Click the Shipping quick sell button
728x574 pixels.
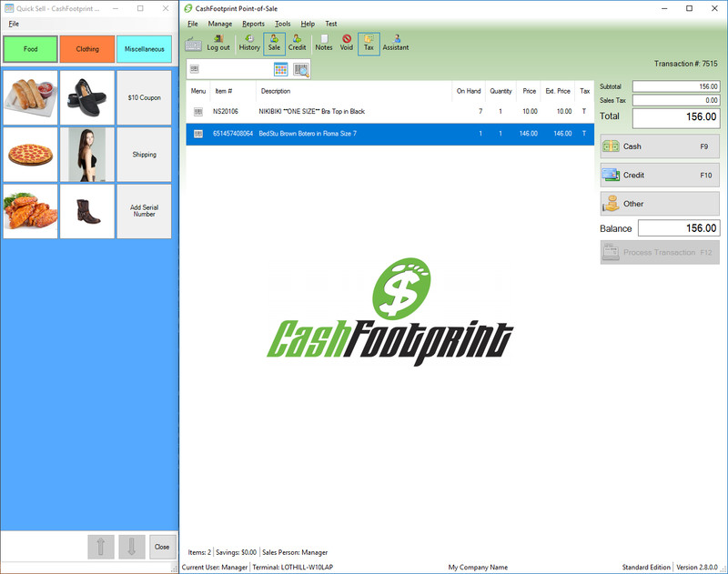point(145,155)
